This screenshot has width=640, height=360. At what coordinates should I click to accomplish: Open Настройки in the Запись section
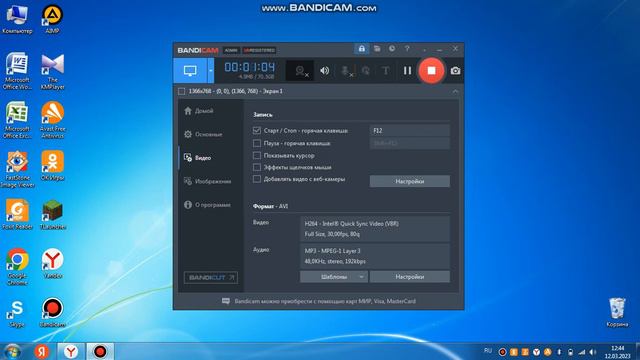(410, 181)
